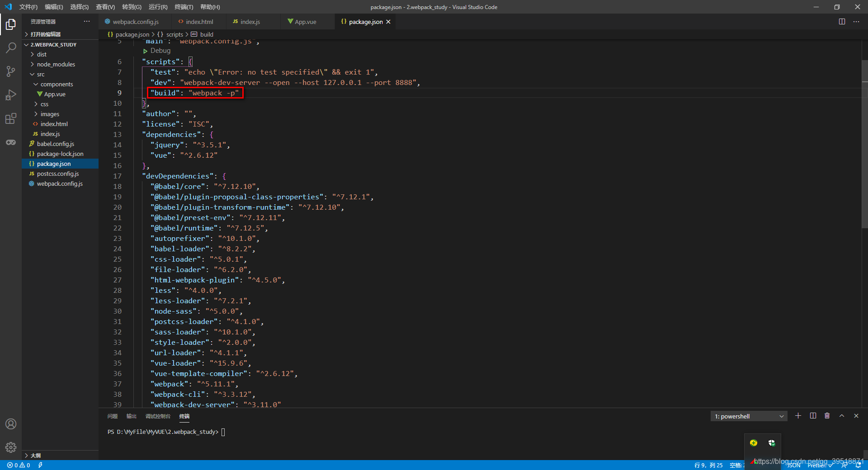Click the gamepad-shaped activity bar icon

pos(11,142)
